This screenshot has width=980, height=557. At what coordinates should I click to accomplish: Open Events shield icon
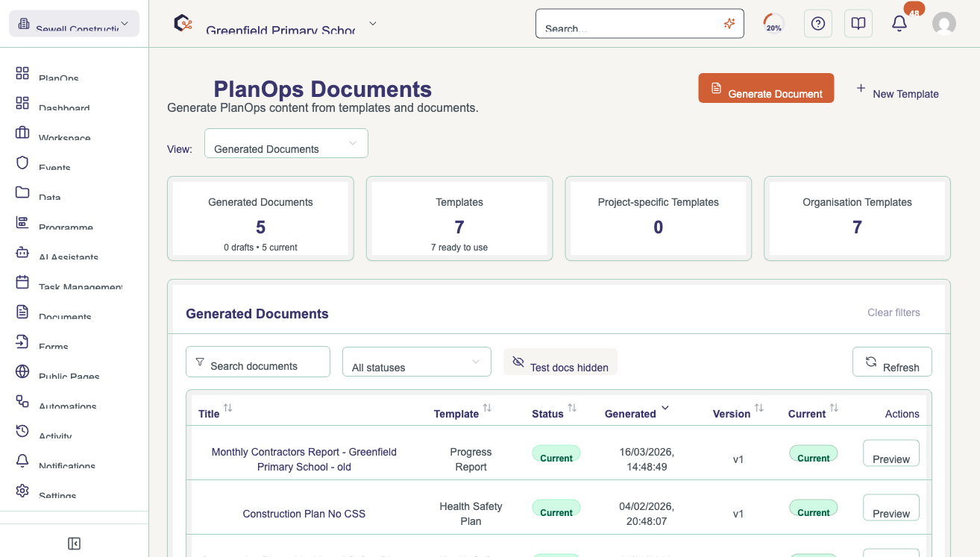tap(22, 163)
